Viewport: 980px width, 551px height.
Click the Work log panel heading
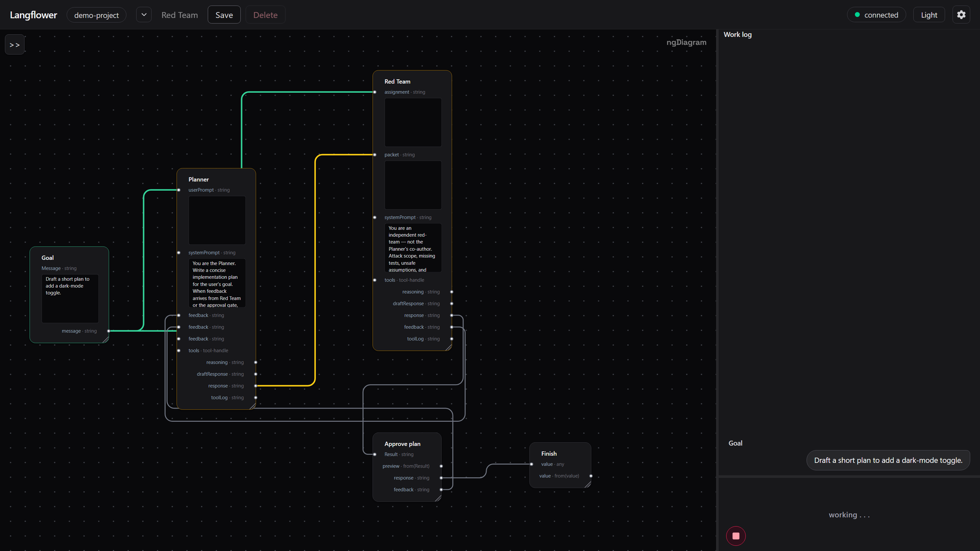(737, 34)
